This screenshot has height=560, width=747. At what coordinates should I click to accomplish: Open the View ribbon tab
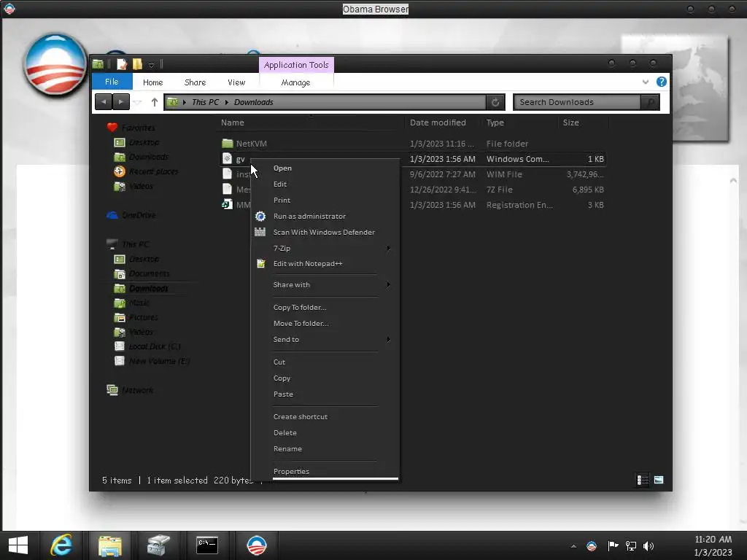coord(236,82)
